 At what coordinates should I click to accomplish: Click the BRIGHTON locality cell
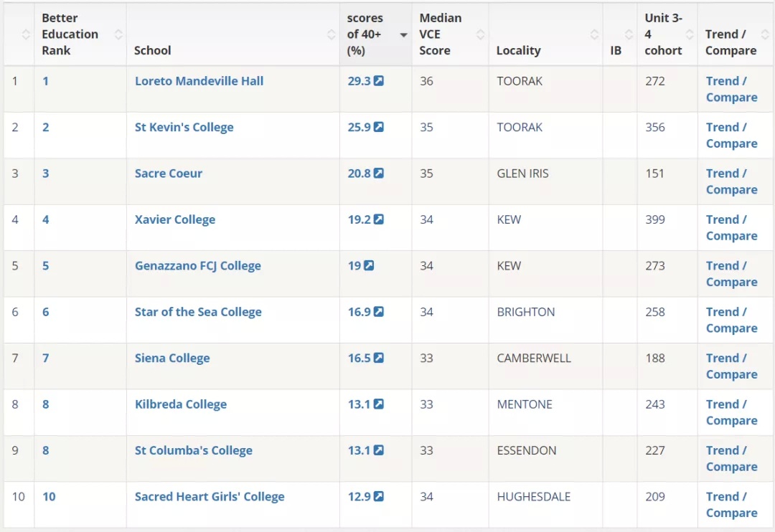pos(526,312)
